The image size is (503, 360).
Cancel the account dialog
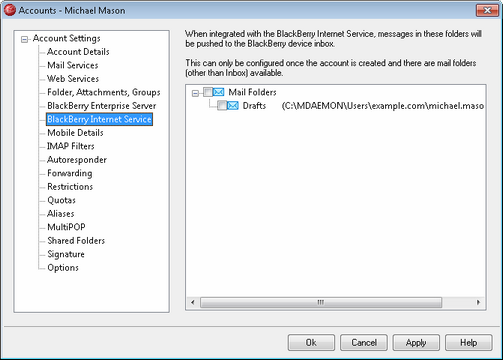(364, 343)
